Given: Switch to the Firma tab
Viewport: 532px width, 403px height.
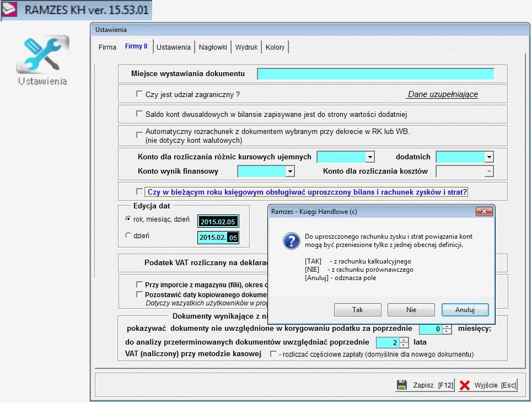Looking at the screenshot, I should click(x=107, y=47).
